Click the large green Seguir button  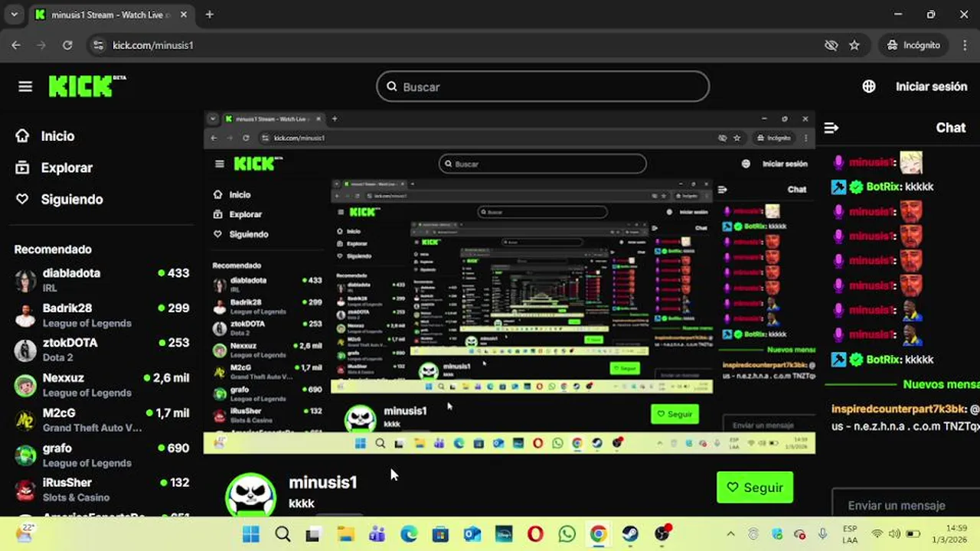click(755, 487)
